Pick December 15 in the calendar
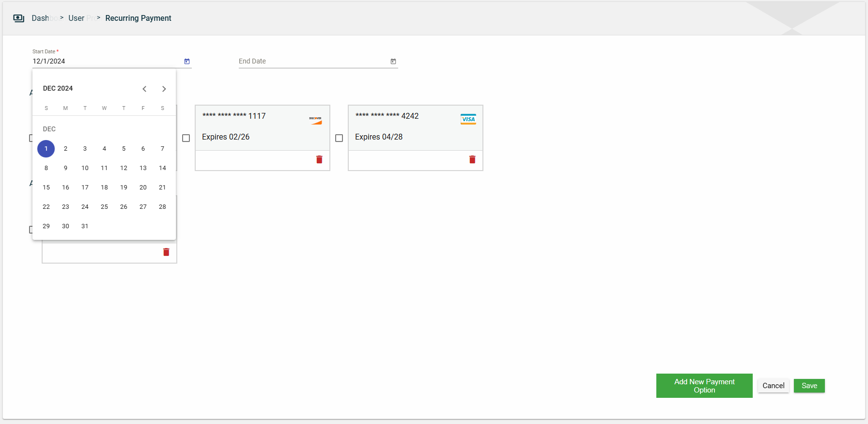 tap(46, 188)
